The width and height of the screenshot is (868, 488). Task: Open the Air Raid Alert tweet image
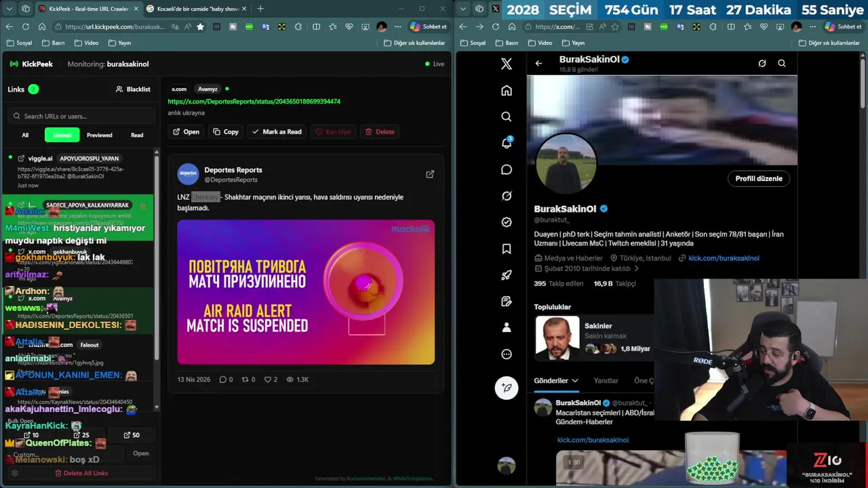(x=306, y=292)
